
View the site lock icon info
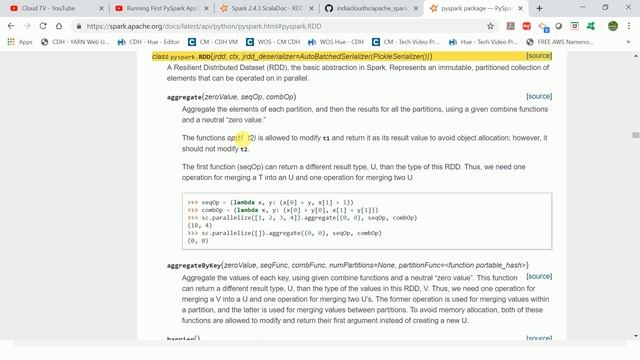(x=78, y=26)
